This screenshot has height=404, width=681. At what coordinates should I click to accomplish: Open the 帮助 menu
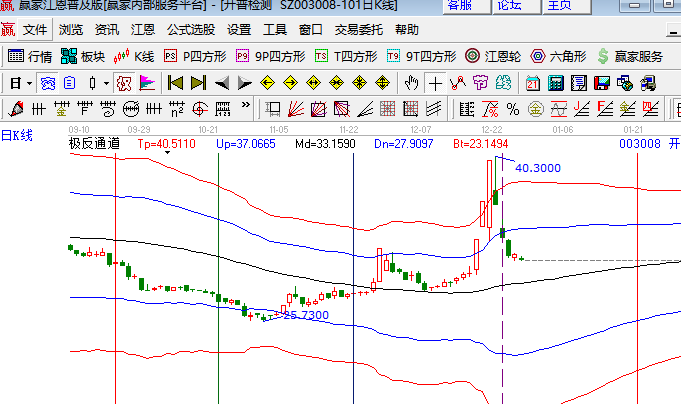(x=407, y=30)
